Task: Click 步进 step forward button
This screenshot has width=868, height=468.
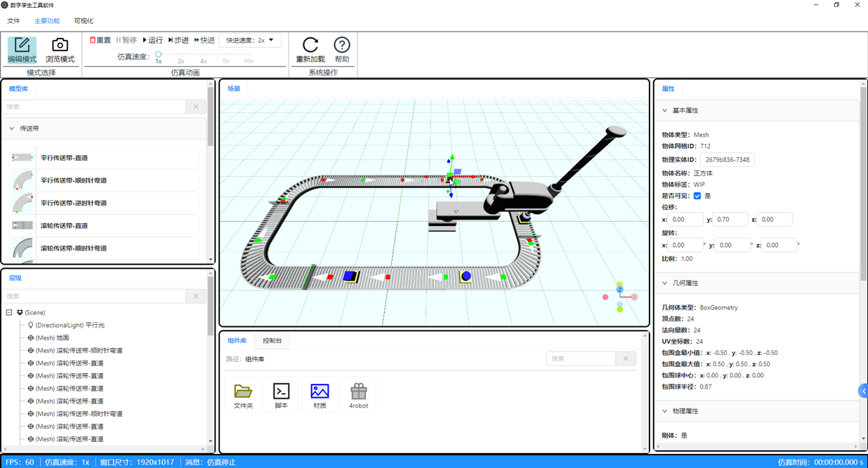Action: pos(178,41)
